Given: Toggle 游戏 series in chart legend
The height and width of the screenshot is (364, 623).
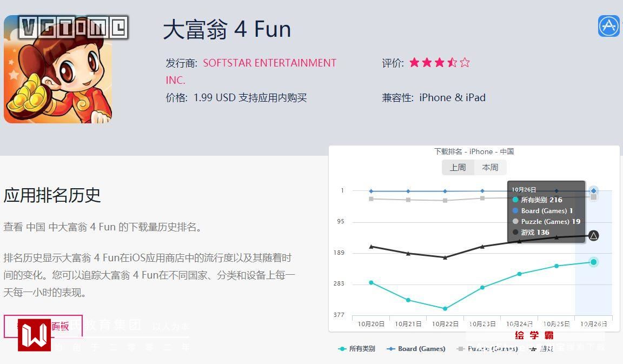Looking at the screenshot, I should (541, 349).
